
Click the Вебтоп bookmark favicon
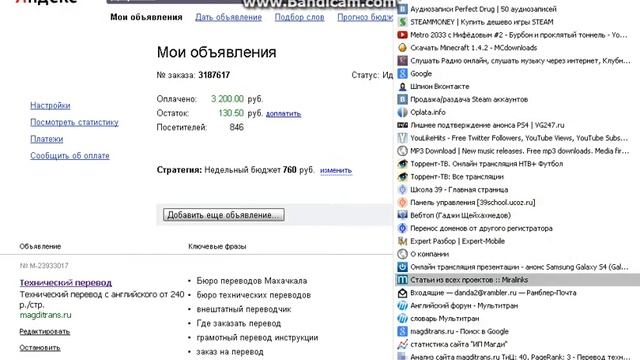click(402, 216)
